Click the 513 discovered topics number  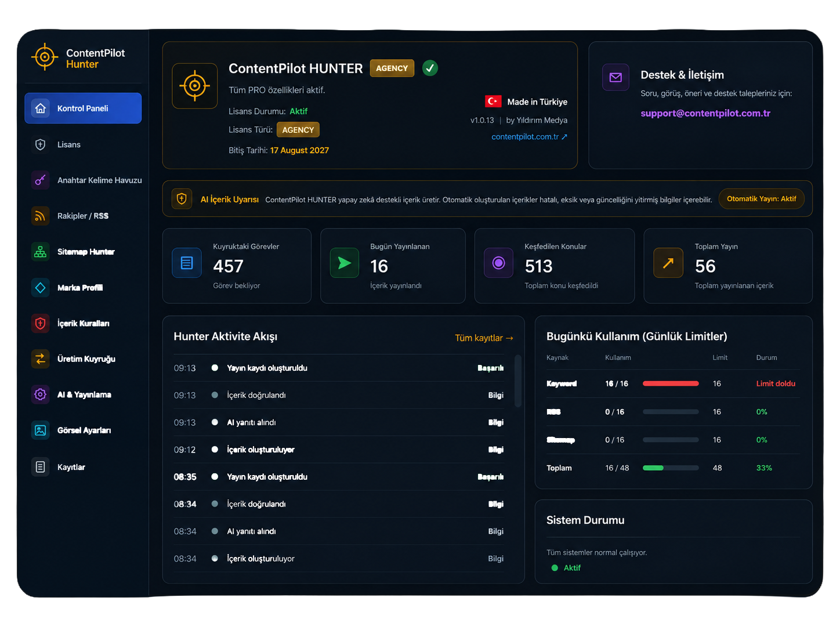[538, 266]
